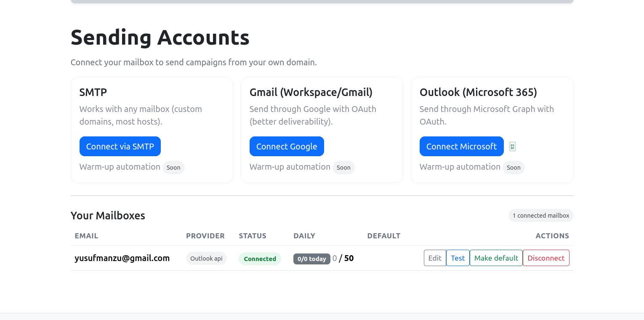Click the Soon badge in SMTP card

tap(173, 168)
